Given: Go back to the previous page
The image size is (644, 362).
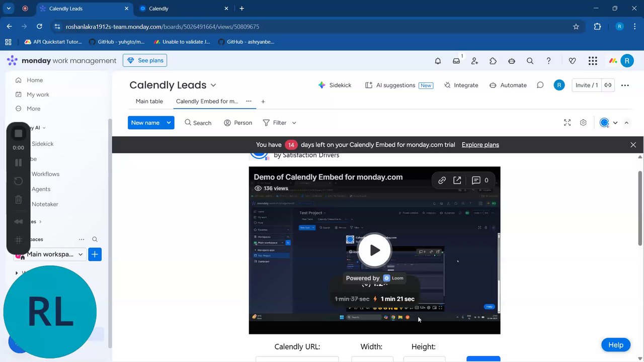Looking at the screenshot, I should click(9, 27).
